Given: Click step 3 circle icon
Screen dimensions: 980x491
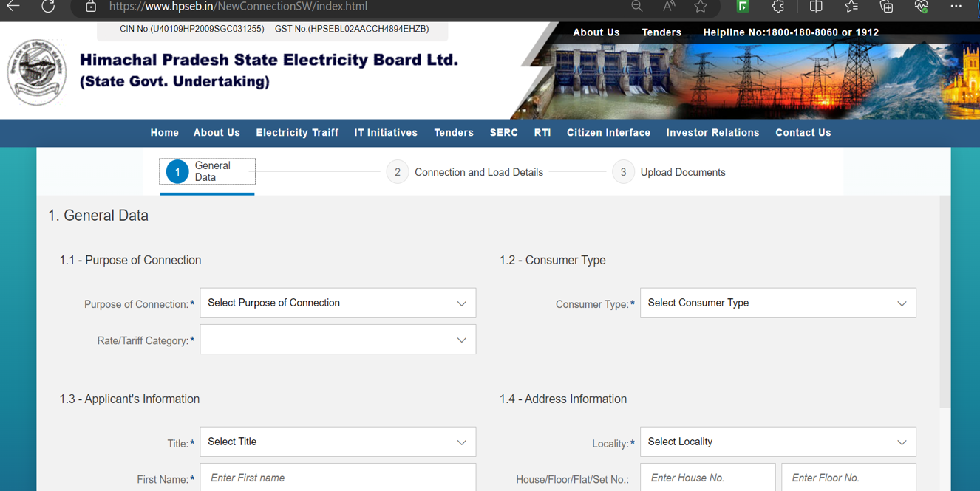Looking at the screenshot, I should 623,172.
